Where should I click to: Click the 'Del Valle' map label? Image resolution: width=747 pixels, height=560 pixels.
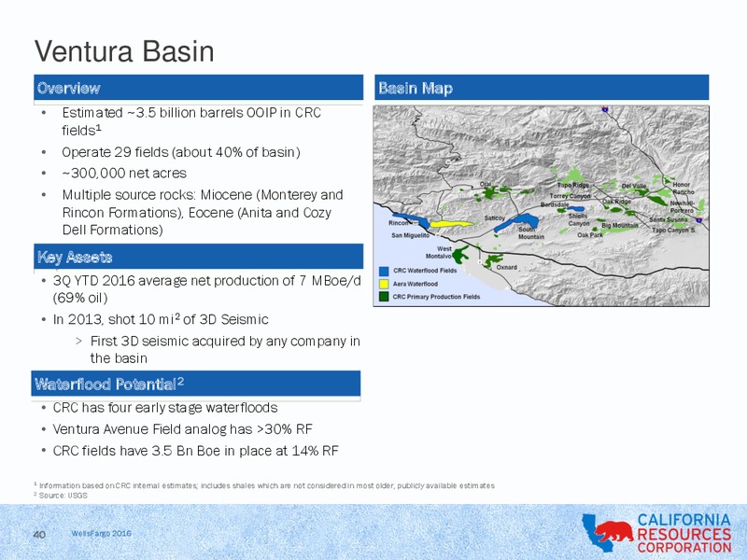coord(634,186)
